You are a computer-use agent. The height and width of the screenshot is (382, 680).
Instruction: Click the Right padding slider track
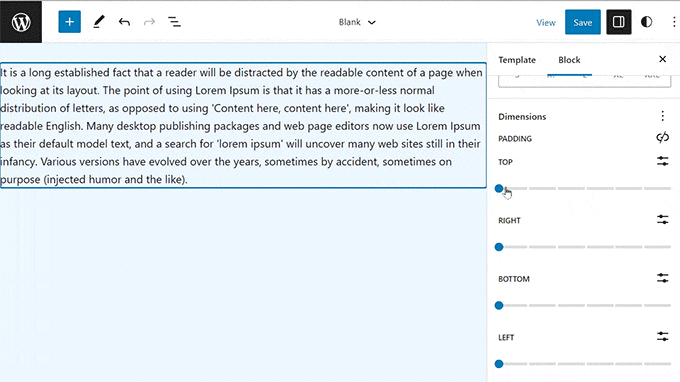(585, 247)
